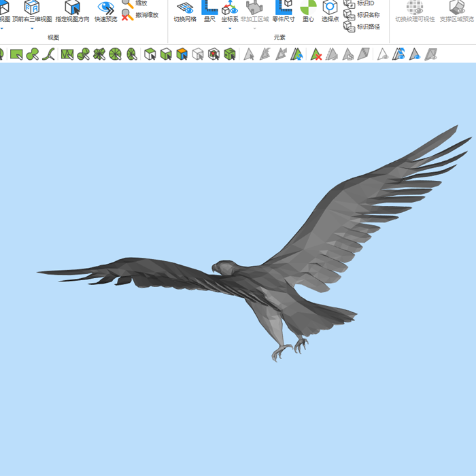
Task: Start 快速预览 quick preview
Action: (105, 11)
